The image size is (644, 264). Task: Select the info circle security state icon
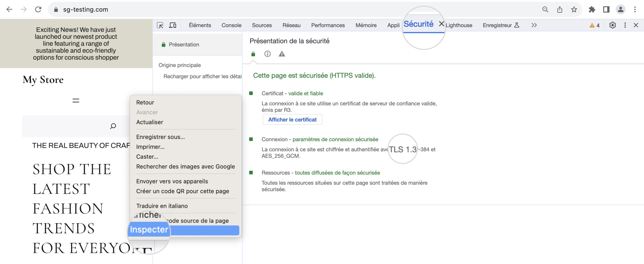click(x=267, y=54)
